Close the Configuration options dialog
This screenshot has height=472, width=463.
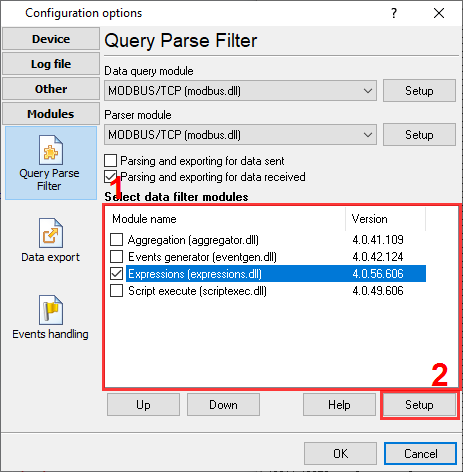(x=439, y=13)
